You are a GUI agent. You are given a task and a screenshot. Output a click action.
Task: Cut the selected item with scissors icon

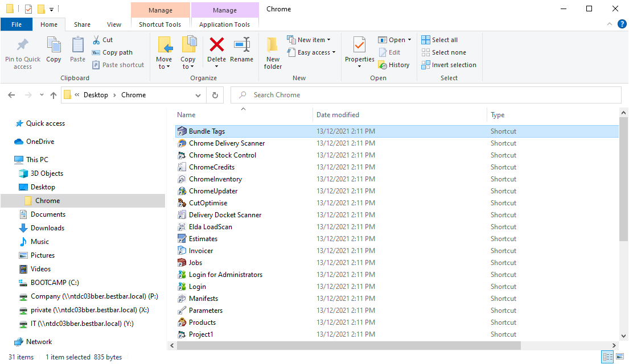[x=96, y=40]
